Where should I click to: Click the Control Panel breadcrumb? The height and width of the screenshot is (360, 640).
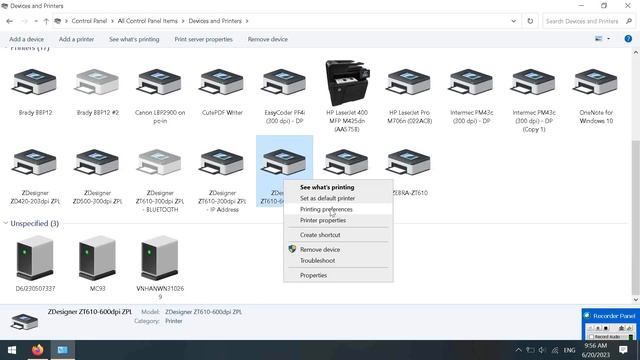[x=89, y=21]
